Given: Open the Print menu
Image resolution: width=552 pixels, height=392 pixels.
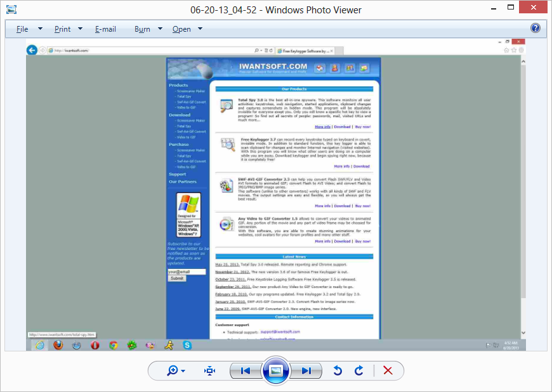Looking at the screenshot, I should tap(62, 29).
